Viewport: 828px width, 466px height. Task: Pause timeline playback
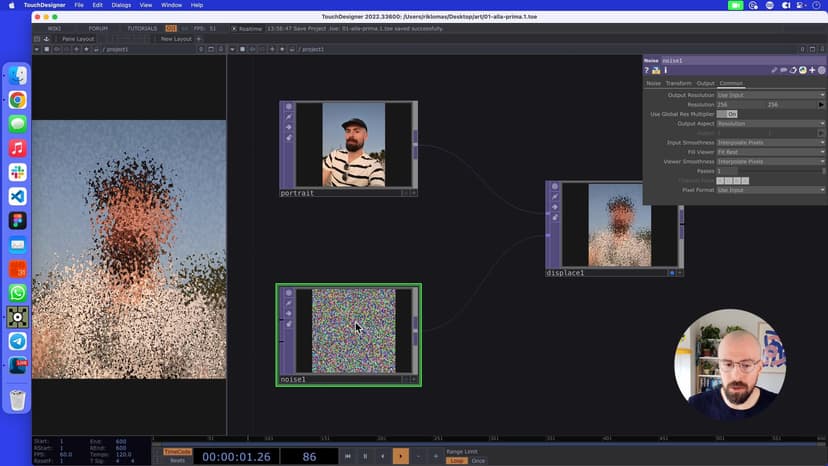pyautogui.click(x=365, y=456)
